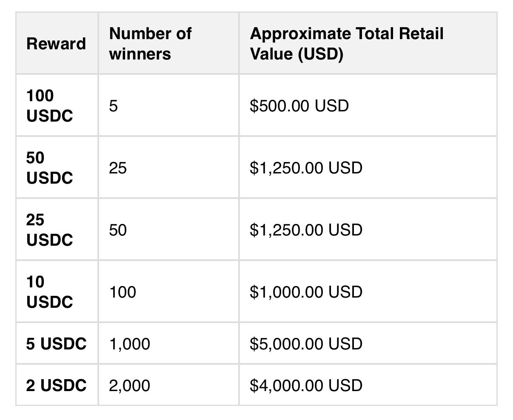The image size is (513, 420).
Task: Click winners count 1,000 cell
Action: 129,344
